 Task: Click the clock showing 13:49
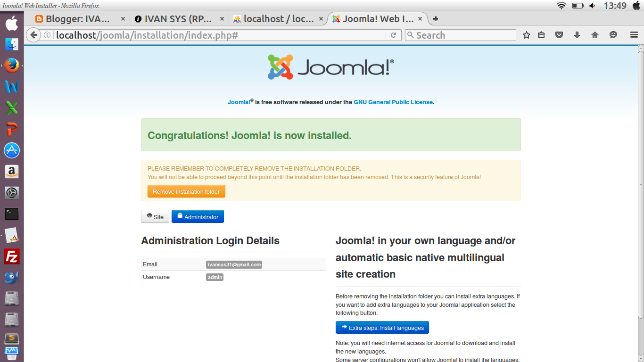(x=615, y=6)
